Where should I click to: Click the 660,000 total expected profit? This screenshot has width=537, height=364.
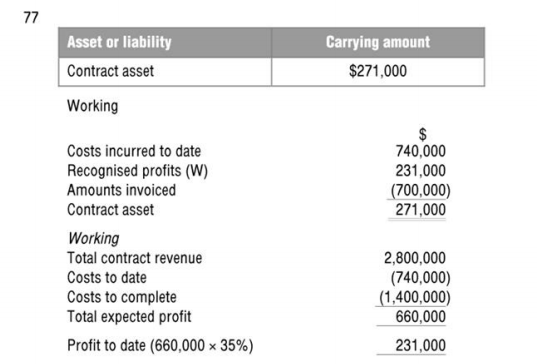[421, 317]
